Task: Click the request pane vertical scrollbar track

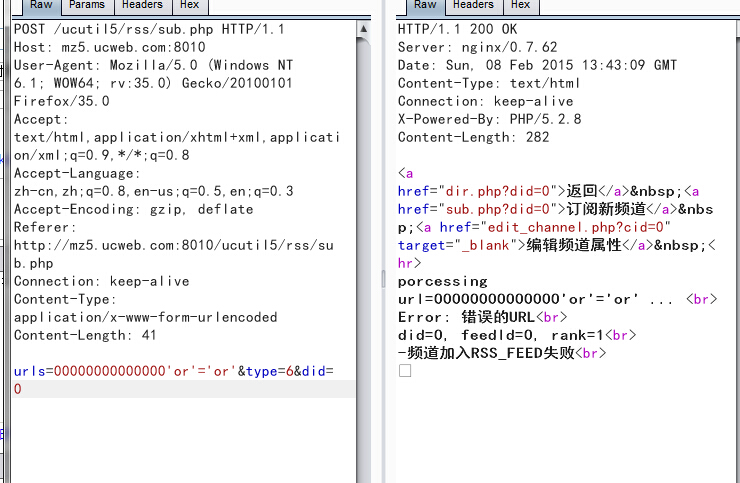Action: (x=363, y=260)
